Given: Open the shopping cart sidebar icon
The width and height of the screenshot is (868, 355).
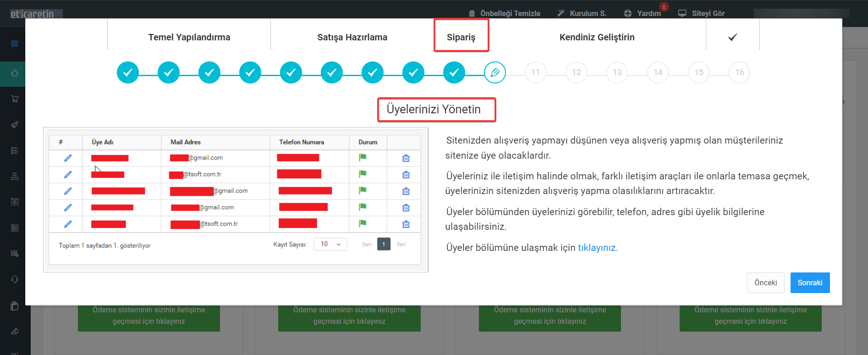Looking at the screenshot, I should point(15,99).
